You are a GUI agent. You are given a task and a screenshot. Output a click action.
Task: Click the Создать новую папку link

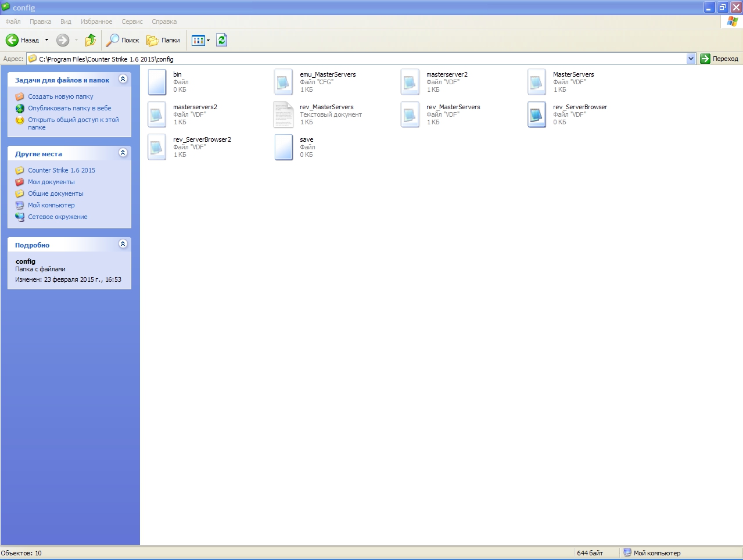[x=60, y=97]
